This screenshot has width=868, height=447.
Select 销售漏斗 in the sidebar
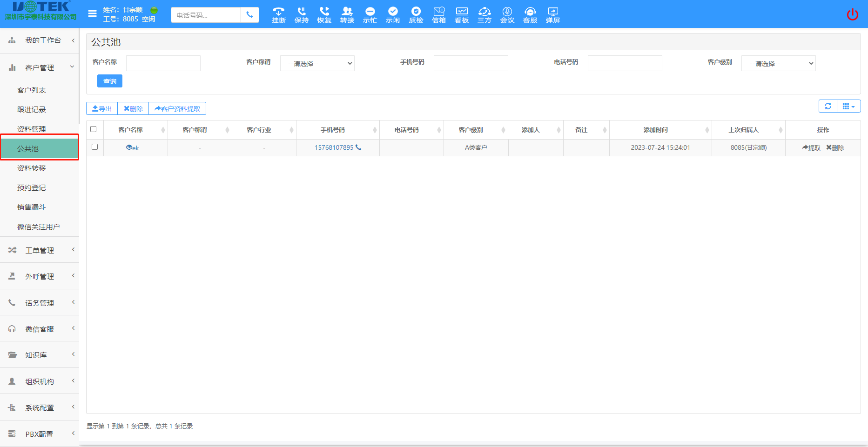pyautogui.click(x=32, y=207)
